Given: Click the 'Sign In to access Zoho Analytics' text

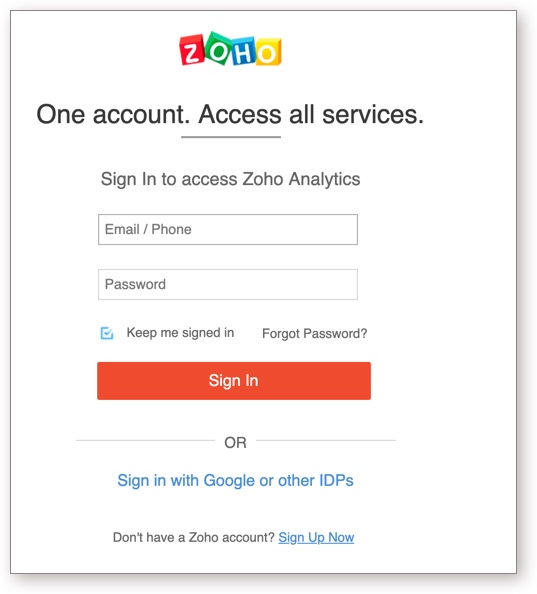Looking at the screenshot, I should coord(230,179).
